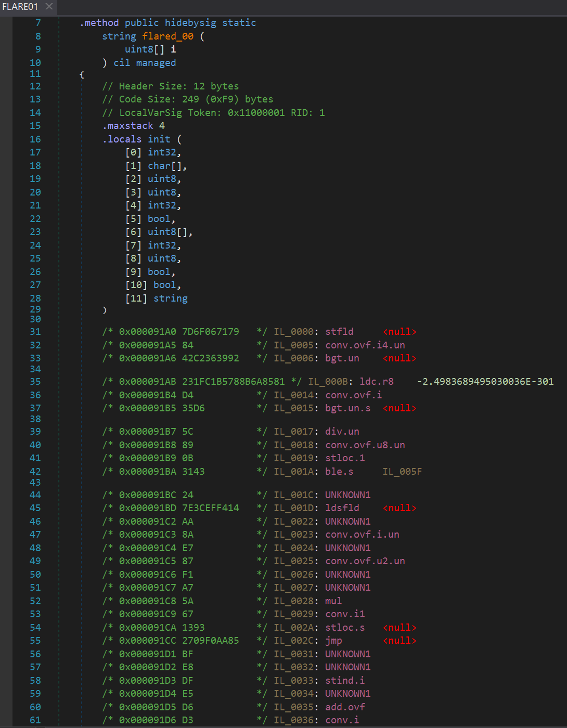Select the jmp opcode at IL_002C

(333, 641)
